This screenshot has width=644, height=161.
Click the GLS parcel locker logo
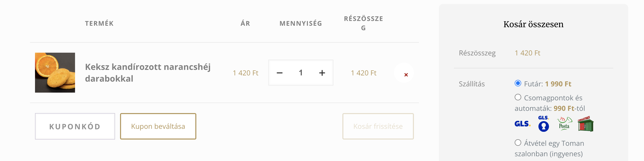pos(543,124)
